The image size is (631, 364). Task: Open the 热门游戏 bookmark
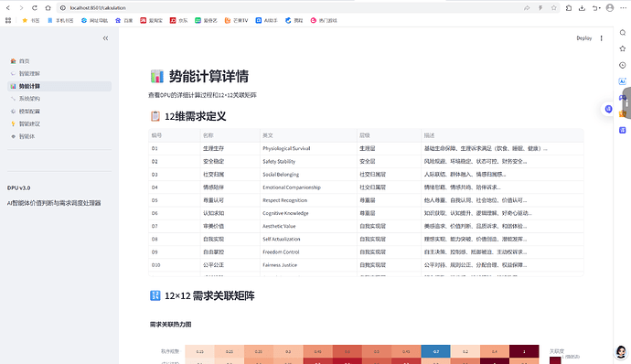324,20
